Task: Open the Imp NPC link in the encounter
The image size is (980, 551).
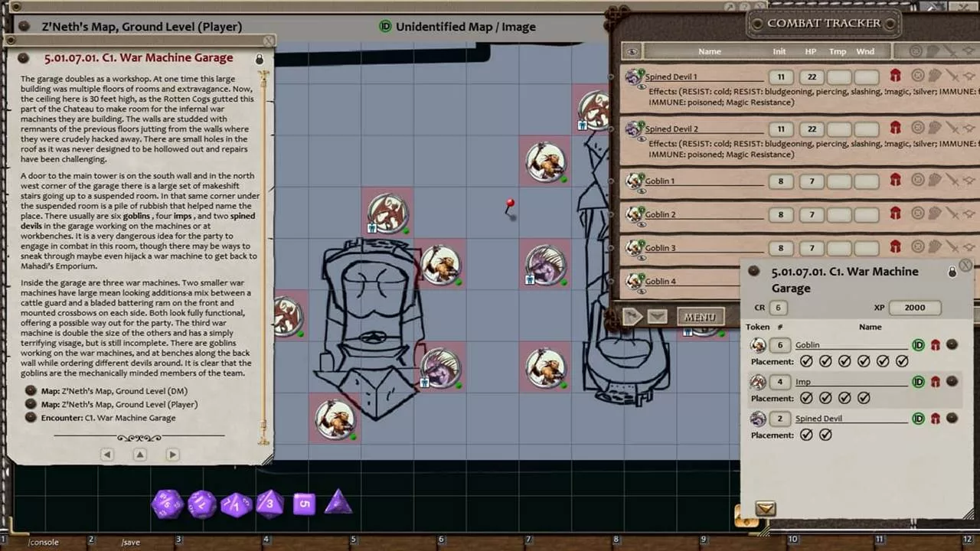Action: point(952,381)
